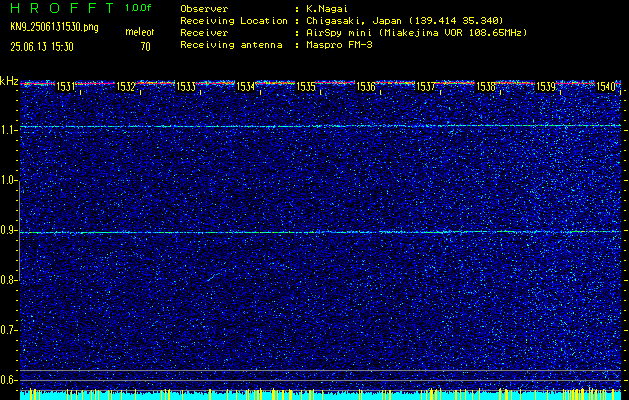The width and height of the screenshot is (629, 400).
Task: Click the 1540 time marker
Action: coord(606,87)
